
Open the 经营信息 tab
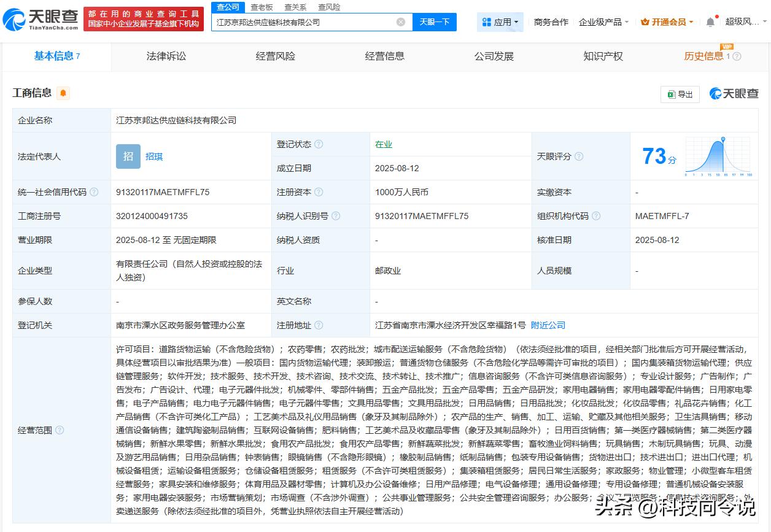pyautogui.click(x=385, y=56)
